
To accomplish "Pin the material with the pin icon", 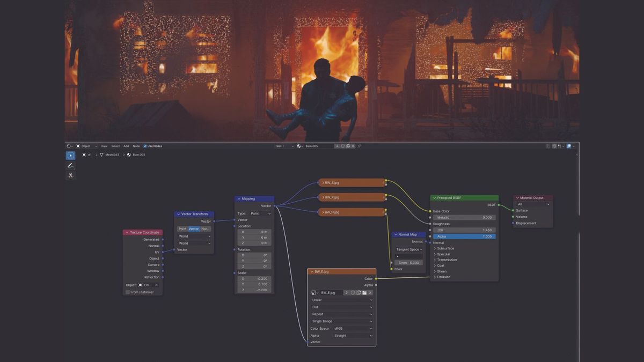I will point(360,146).
